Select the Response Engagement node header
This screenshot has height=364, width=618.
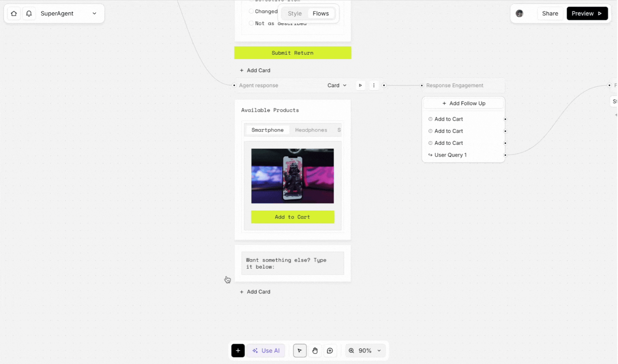click(x=463, y=85)
